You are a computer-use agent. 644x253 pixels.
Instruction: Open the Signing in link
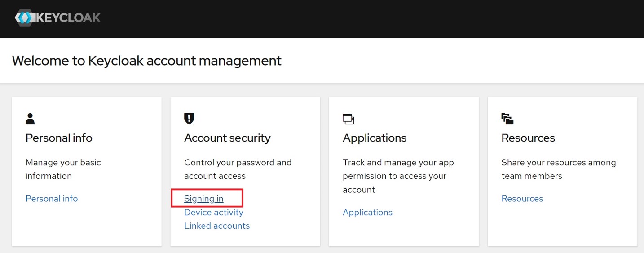pyautogui.click(x=203, y=199)
